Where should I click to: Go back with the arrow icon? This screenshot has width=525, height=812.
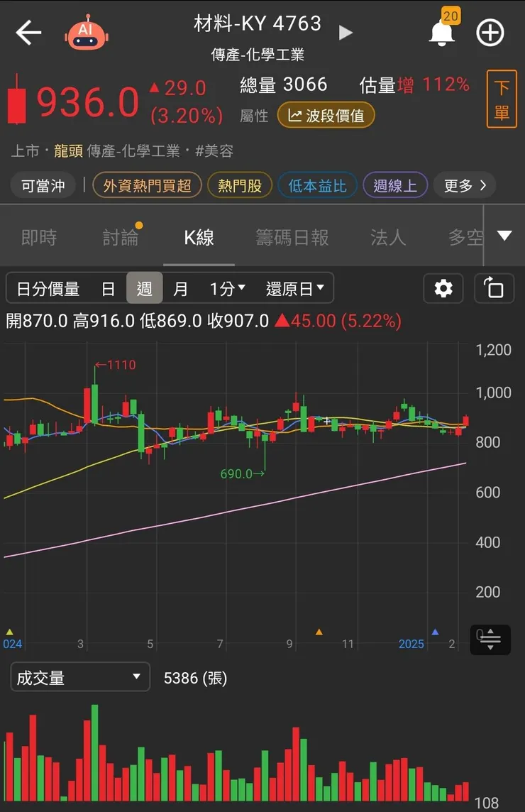tap(28, 33)
